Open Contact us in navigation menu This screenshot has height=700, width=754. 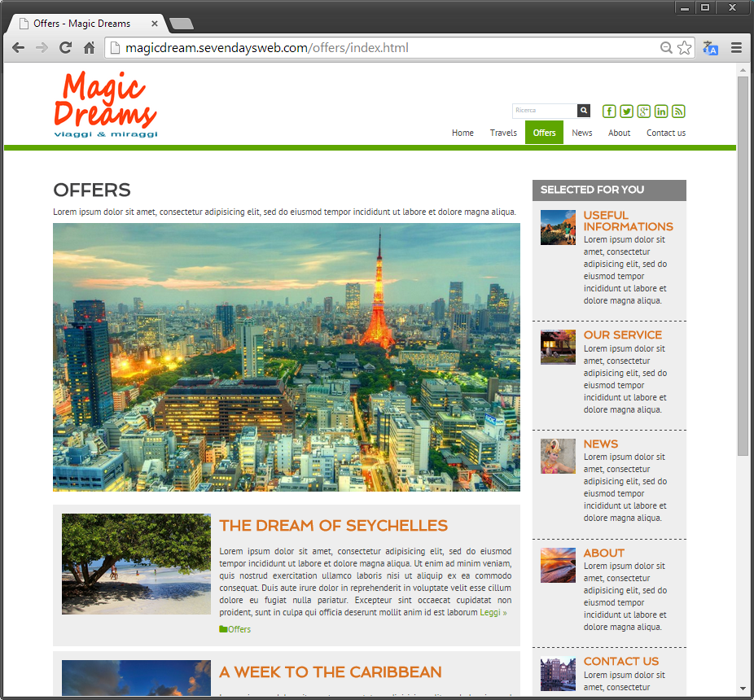(x=666, y=133)
